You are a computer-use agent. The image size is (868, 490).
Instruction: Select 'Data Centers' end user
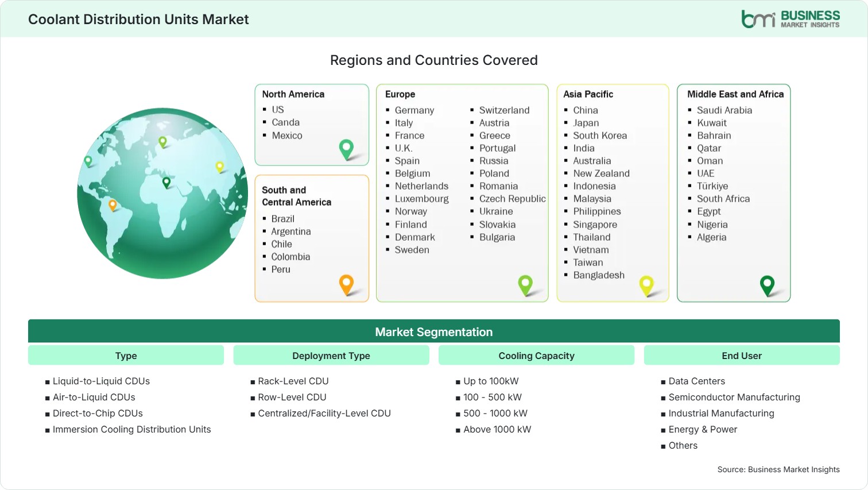pyautogui.click(x=697, y=381)
